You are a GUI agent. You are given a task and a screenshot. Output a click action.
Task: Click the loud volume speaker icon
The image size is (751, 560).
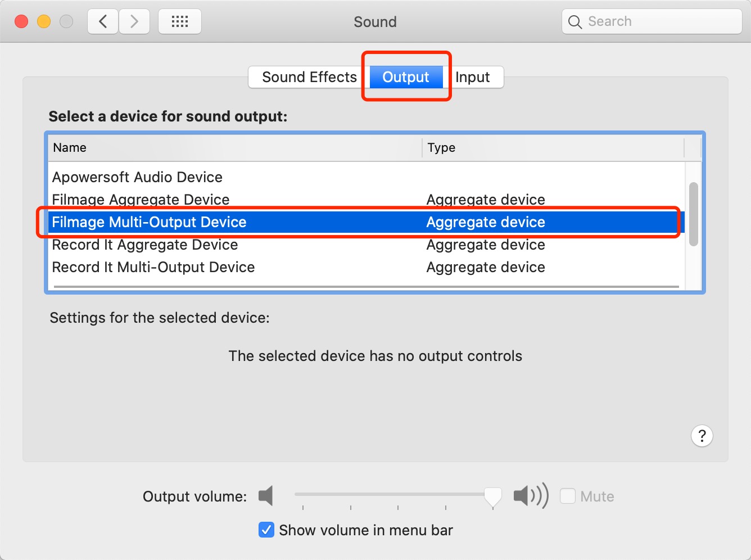pyautogui.click(x=531, y=496)
